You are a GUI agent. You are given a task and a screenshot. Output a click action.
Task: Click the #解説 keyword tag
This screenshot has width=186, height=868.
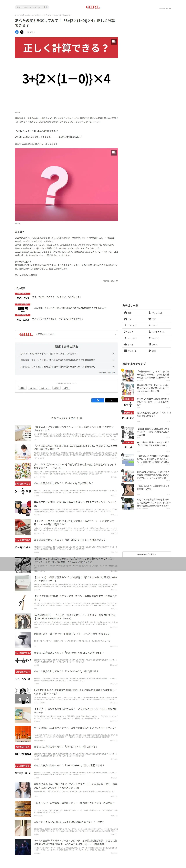click(66, 388)
